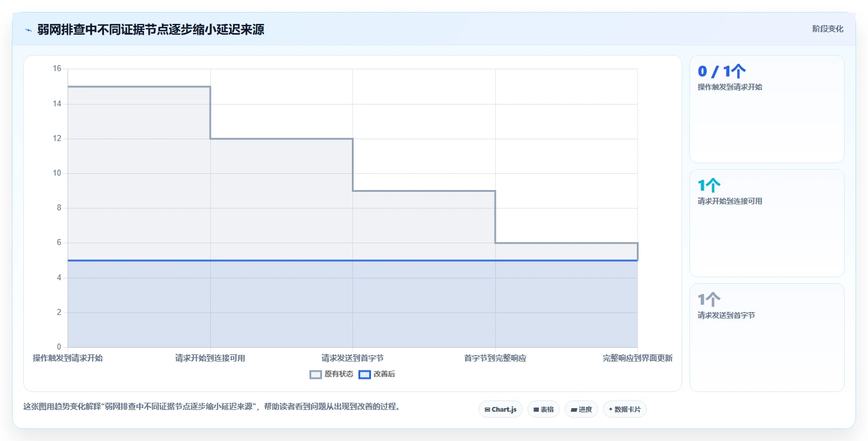The width and height of the screenshot is (868, 441).
Task: Click x-axis label 请求开始到连接可用
Action: tap(210, 359)
